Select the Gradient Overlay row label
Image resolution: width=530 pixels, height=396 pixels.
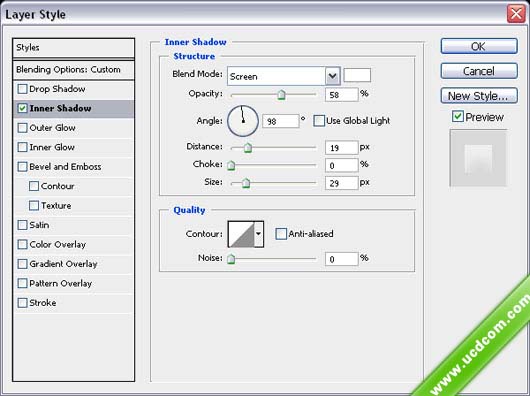tap(63, 264)
